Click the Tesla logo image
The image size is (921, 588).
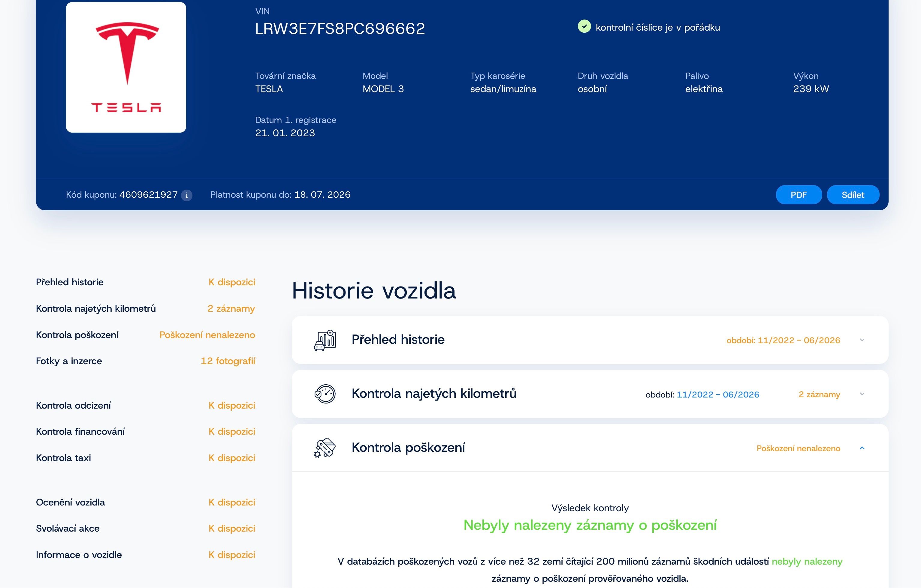[x=126, y=67]
